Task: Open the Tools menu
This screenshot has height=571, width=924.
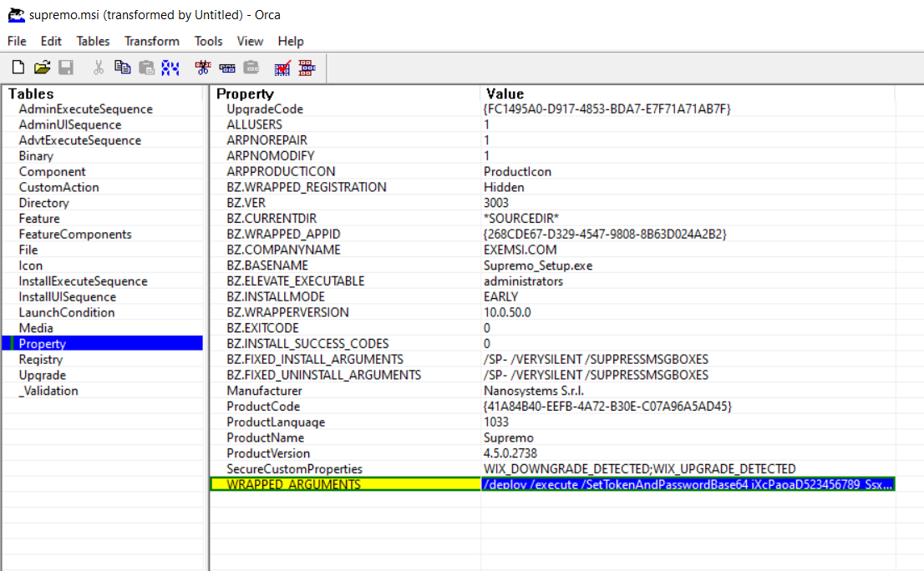Action: coord(209,41)
